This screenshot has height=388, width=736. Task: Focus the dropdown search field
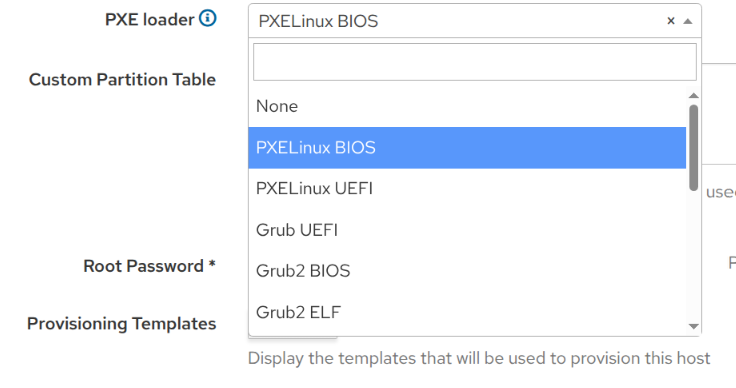(475, 62)
